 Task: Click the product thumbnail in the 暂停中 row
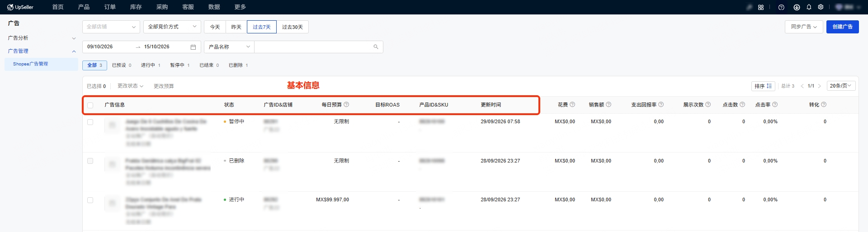112,125
